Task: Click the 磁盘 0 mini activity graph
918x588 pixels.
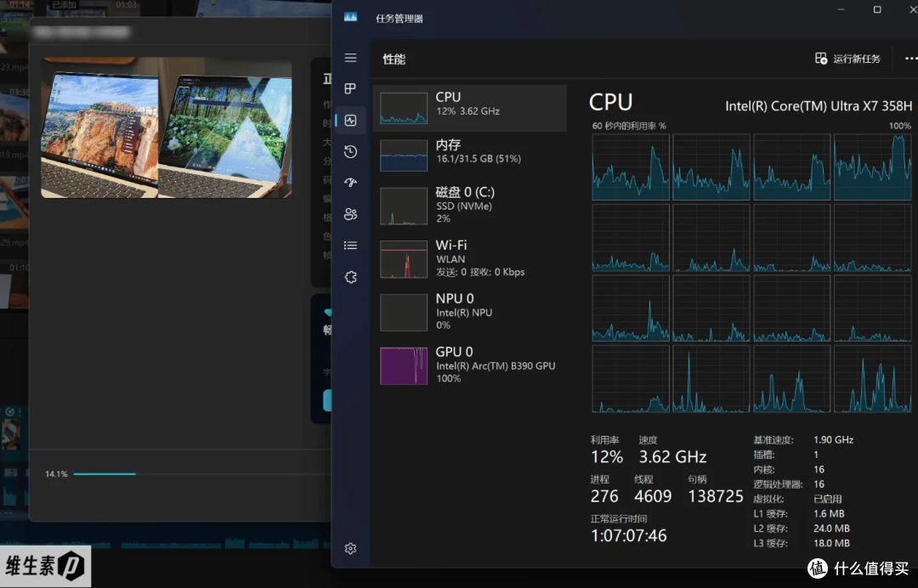Action: 404,206
